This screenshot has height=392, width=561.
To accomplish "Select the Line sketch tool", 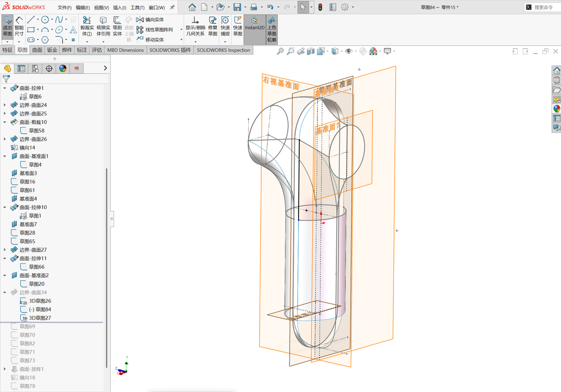I will pyautogui.click(x=31, y=19).
